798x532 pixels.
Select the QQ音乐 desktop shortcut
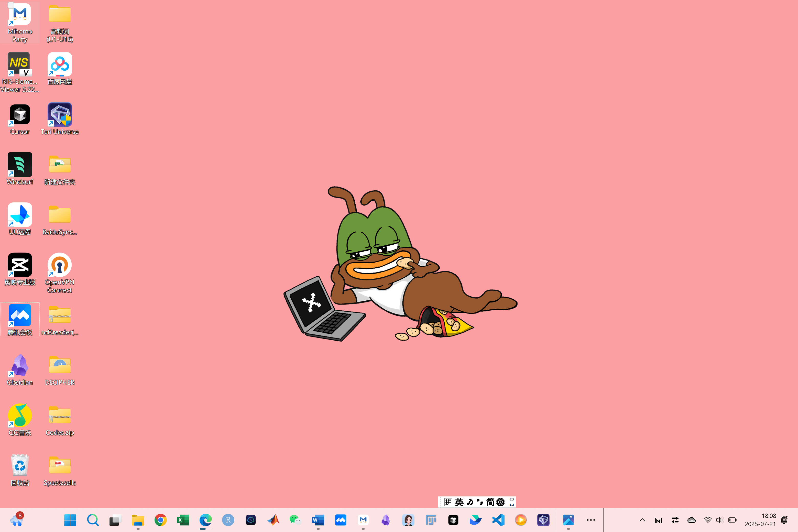click(x=20, y=420)
